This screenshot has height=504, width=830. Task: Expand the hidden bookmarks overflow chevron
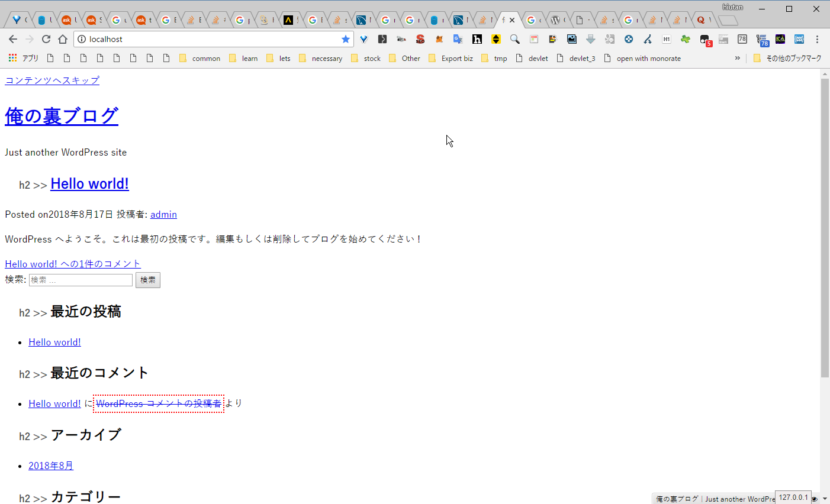[738, 58]
